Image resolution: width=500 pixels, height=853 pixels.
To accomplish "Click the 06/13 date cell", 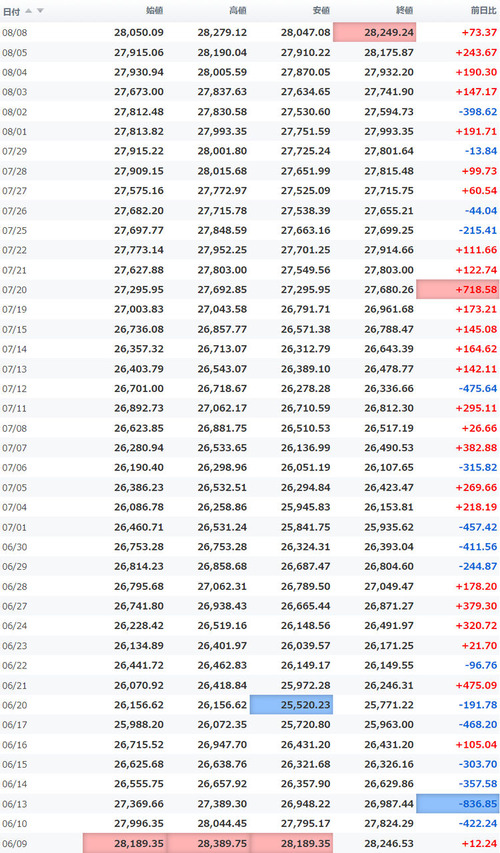I will tap(15, 804).
